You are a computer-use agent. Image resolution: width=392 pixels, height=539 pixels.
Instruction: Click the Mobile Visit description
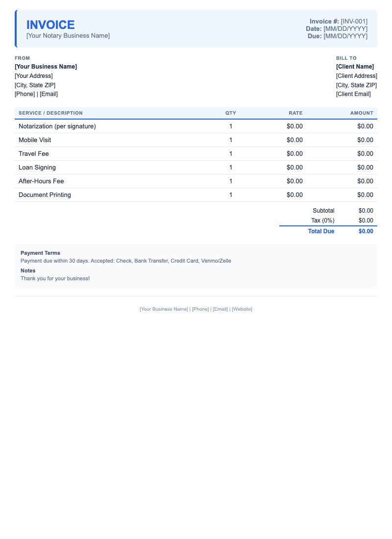[x=35, y=140]
